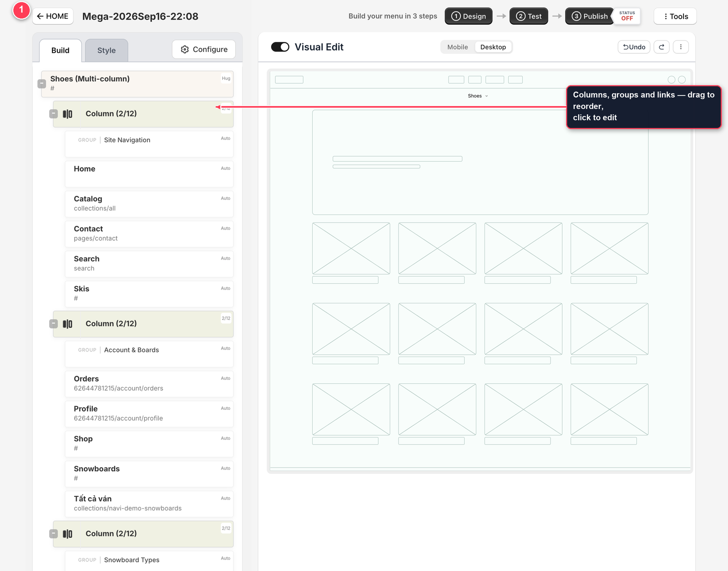Click the last image placeholder in preview's bottom row
Screen dimensions: 728x571
[x=609, y=409]
